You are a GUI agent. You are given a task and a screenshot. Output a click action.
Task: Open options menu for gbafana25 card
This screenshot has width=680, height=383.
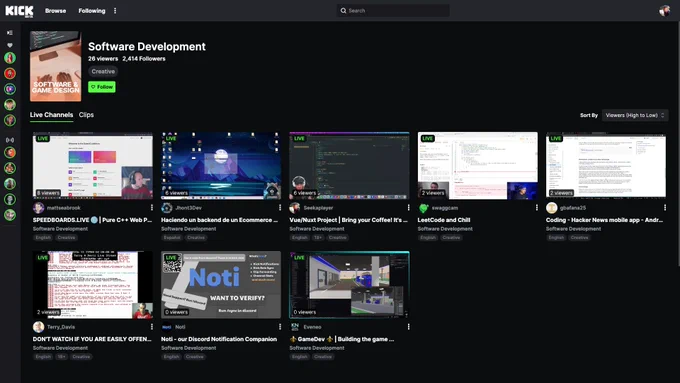coord(665,208)
